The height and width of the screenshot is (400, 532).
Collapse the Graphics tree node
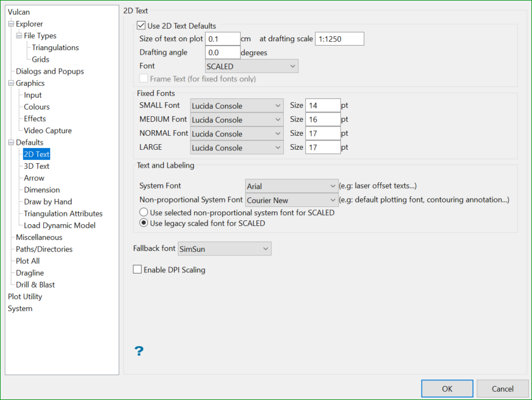[11, 83]
